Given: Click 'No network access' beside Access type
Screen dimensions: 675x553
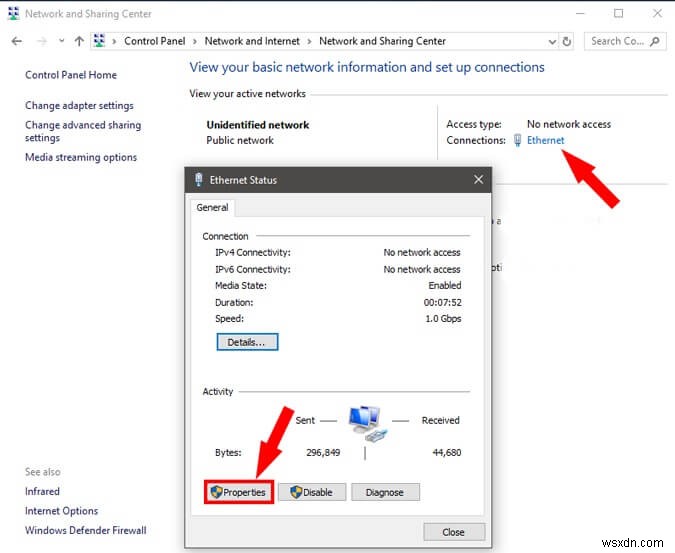Looking at the screenshot, I should (x=569, y=124).
